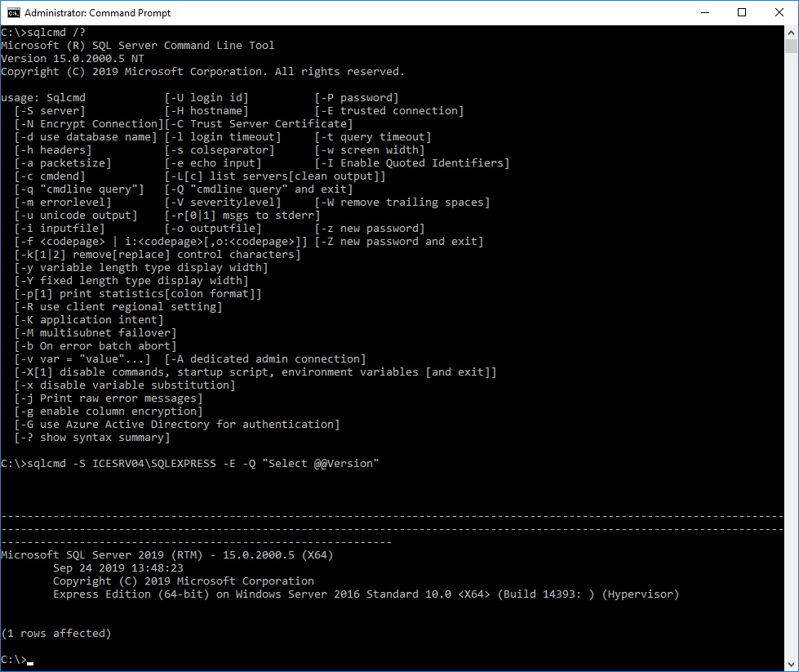Click the "[-d use database name]" option
Image resolution: width=799 pixels, height=672 pixels.
[x=86, y=137]
